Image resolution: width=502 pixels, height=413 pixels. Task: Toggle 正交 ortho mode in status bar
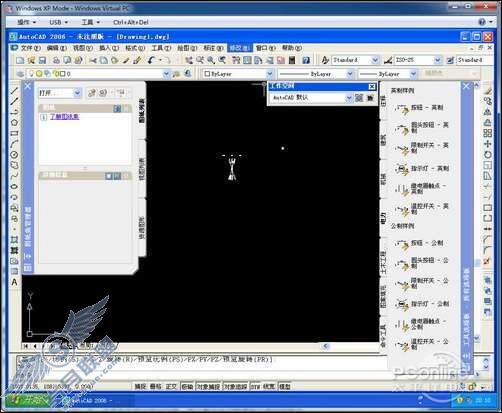point(171,387)
